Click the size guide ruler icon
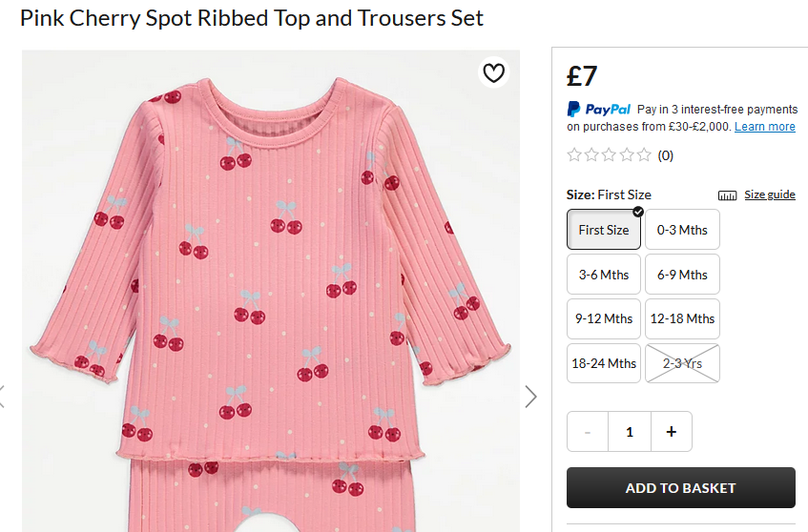This screenshot has width=808, height=532. (727, 195)
